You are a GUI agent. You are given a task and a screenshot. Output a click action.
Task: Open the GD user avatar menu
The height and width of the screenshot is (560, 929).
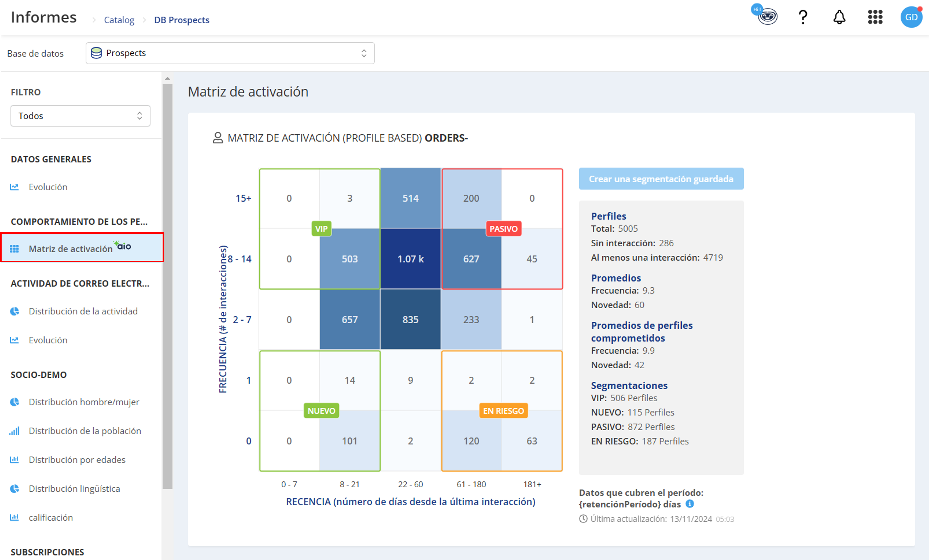click(911, 17)
